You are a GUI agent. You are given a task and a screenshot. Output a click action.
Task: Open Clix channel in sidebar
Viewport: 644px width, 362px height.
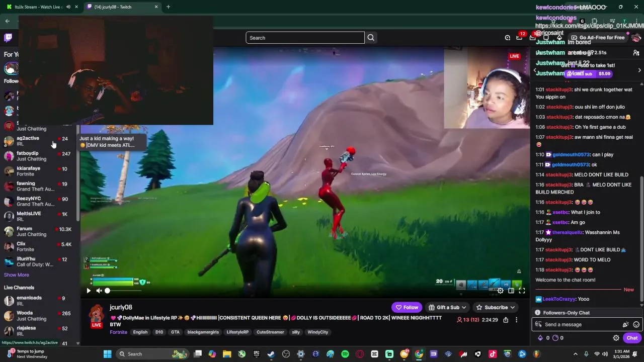click(x=38, y=246)
